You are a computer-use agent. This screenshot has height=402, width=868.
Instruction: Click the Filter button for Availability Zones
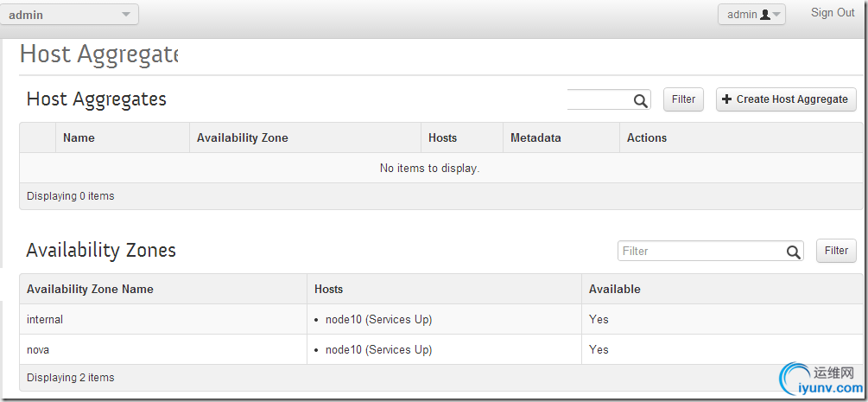point(836,251)
